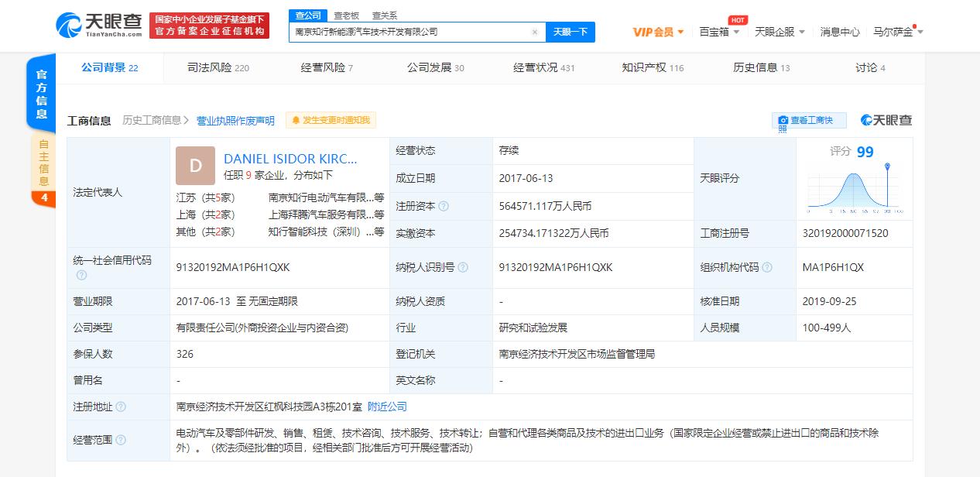The image size is (980, 477).
Task: Select the 公司类型 value 有限责任公司
Action: point(262,328)
